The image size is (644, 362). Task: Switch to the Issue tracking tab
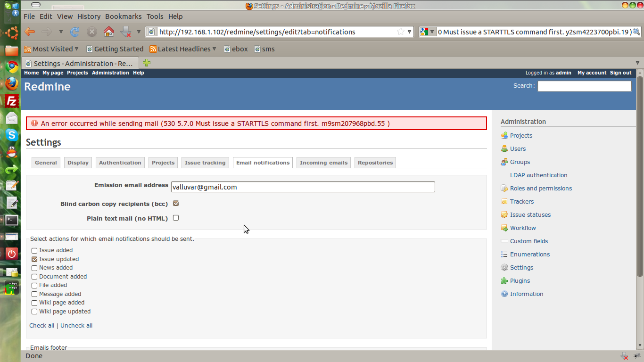(205, 163)
